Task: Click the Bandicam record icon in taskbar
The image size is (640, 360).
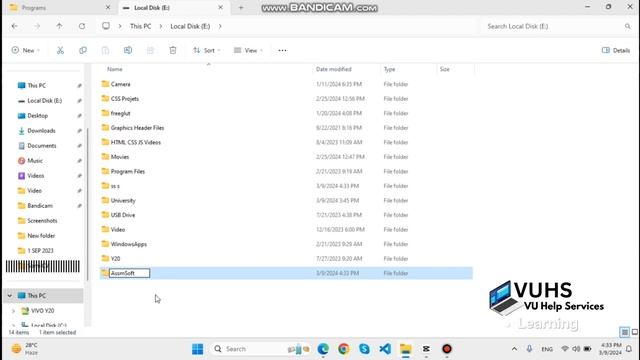Action: tap(447, 349)
